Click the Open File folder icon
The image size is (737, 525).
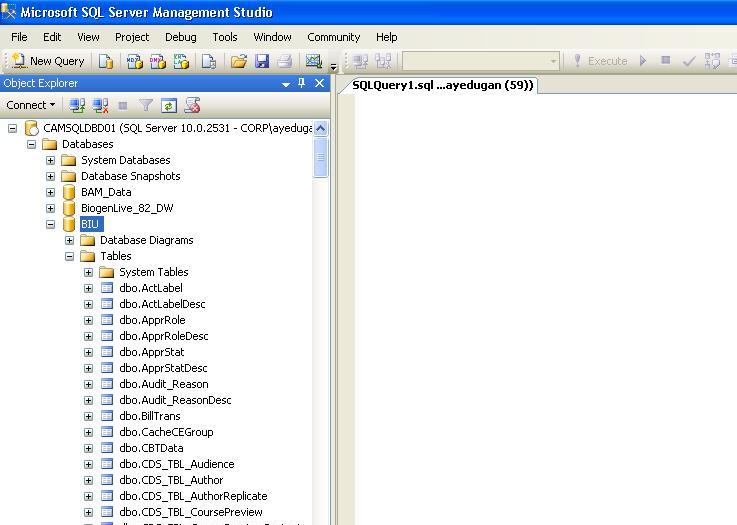[x=239, y=61]
